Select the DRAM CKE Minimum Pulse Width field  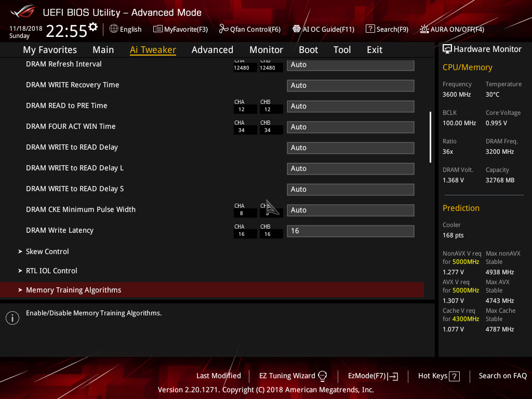[x=351, y=210]
